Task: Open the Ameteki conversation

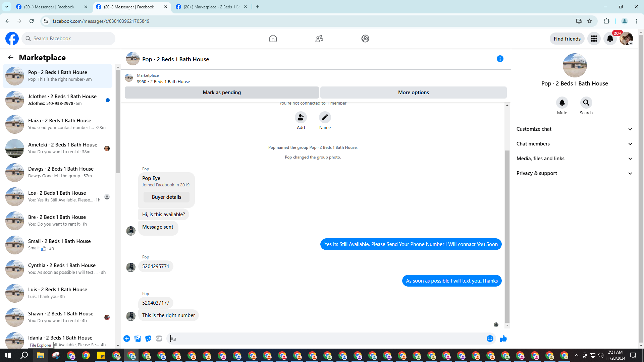Action: pos(58,148)
